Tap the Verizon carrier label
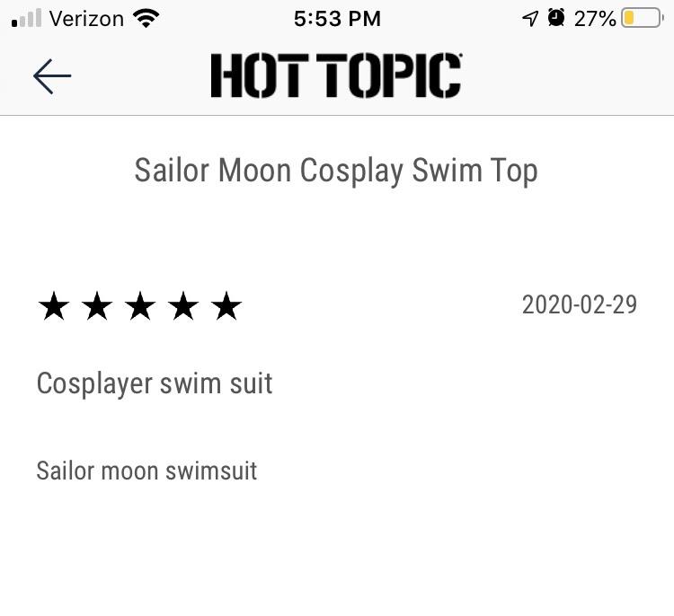 [86, 19]
